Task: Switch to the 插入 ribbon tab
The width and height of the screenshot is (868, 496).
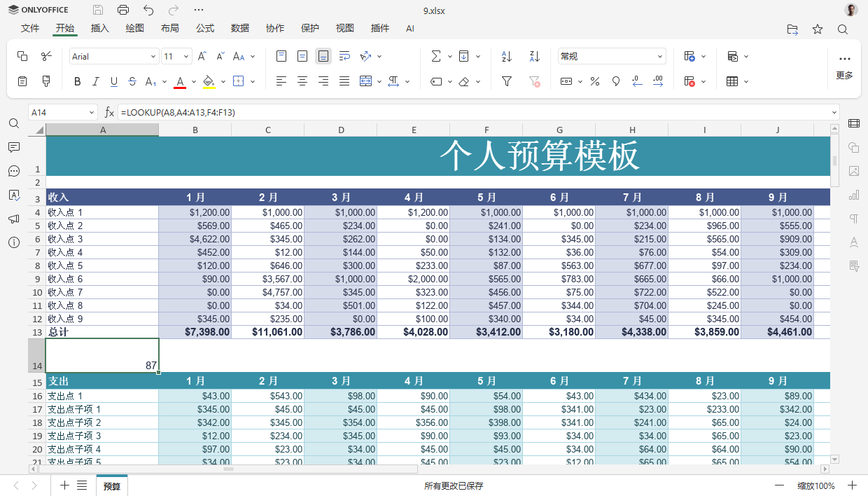Action: coord(99,29)
